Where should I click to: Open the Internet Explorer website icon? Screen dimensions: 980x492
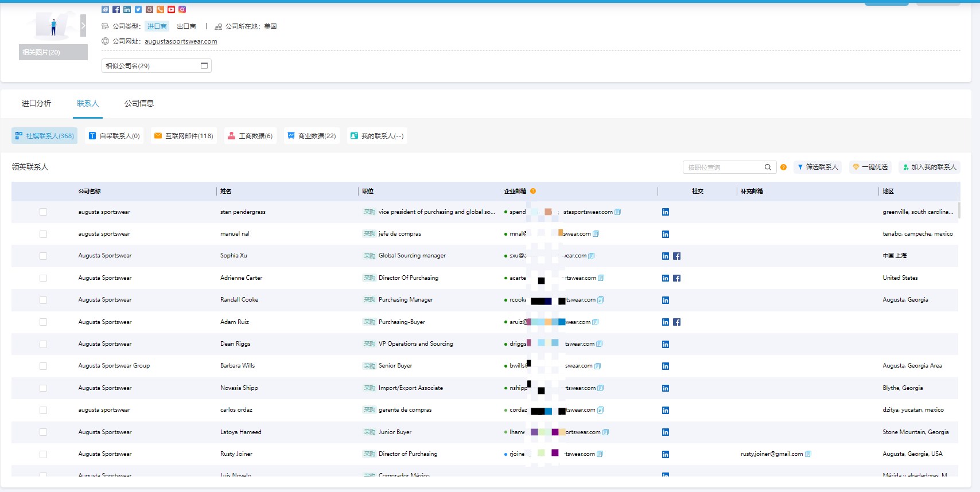pos(105,9)
